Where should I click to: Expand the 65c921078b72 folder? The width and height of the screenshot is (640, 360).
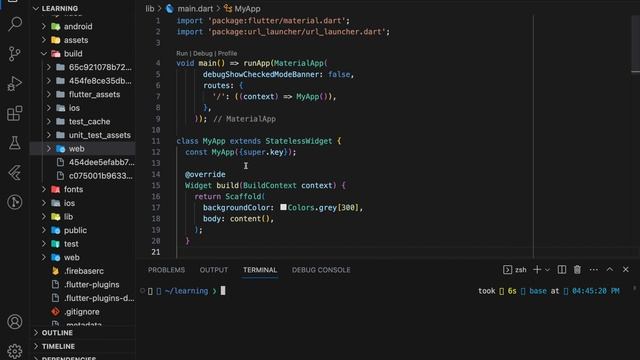click(x=49, y=67)
